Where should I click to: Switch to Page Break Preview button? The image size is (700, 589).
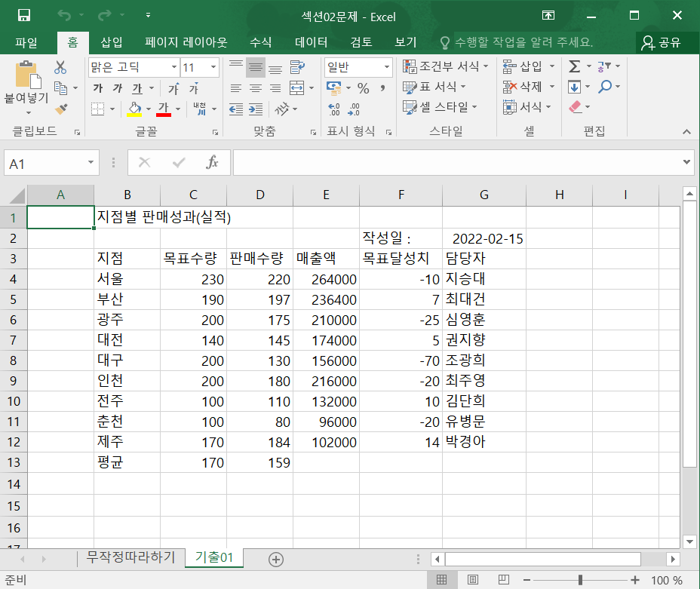click(x=504, y=580)
